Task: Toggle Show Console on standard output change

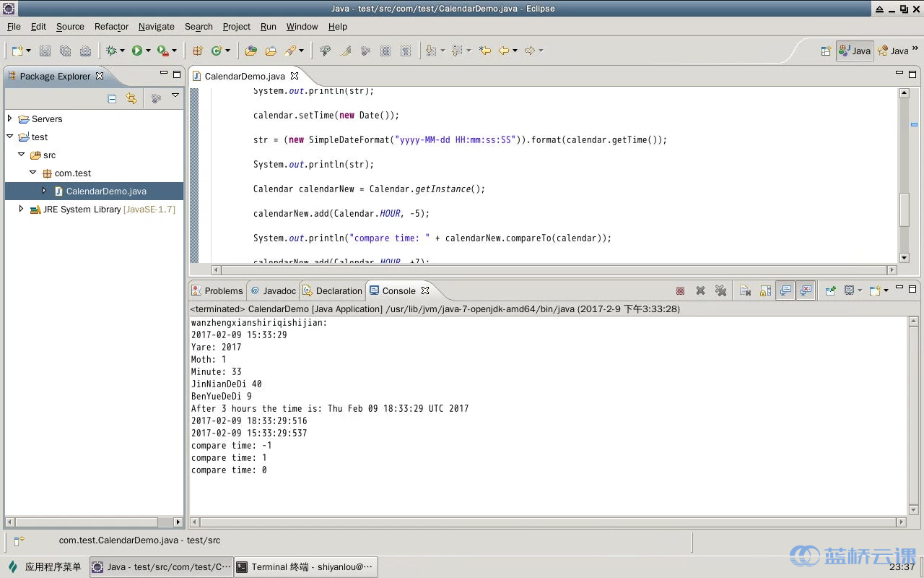Action: coord(786,290)
